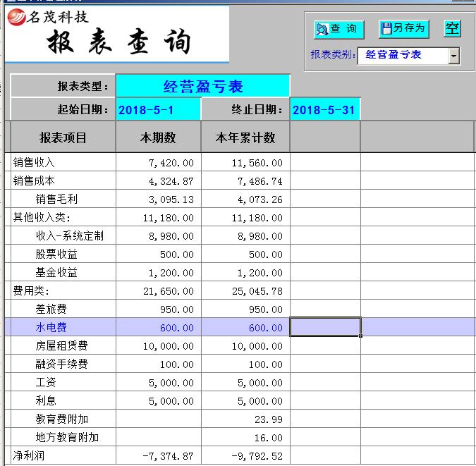The image size is (476, 466).
Task: Click the 16.00 local education value
Action: tap(269, 438)
